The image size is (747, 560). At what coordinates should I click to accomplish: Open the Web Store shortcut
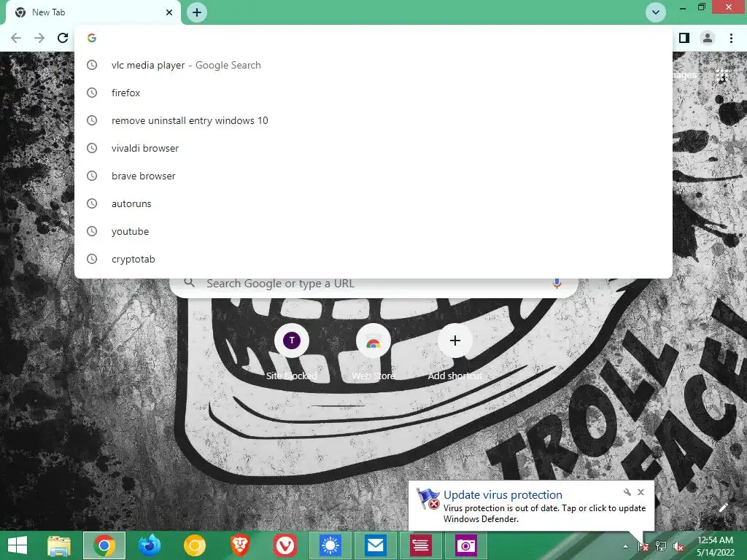pyautogui.click(x=373, y=351)
